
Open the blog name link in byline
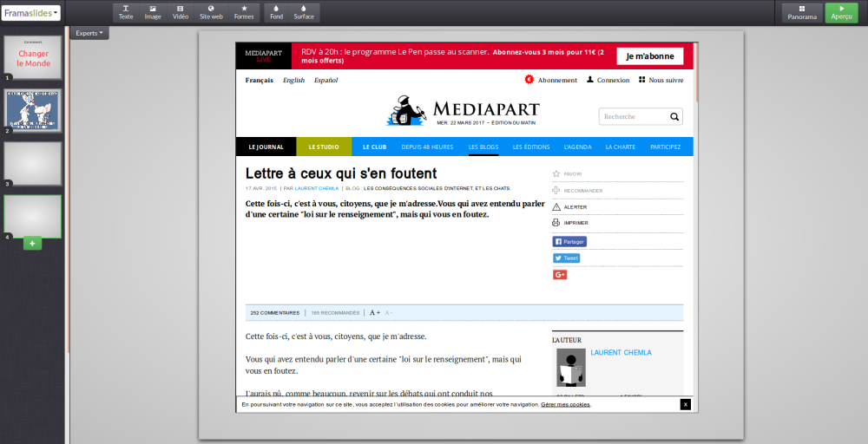[x=437, y=188]
